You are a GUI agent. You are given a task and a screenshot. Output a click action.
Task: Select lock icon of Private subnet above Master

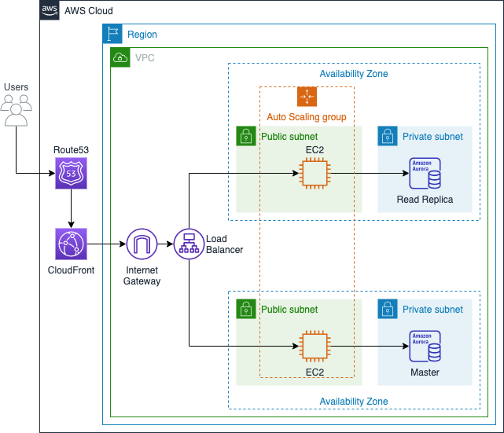[x=388, y=309]
